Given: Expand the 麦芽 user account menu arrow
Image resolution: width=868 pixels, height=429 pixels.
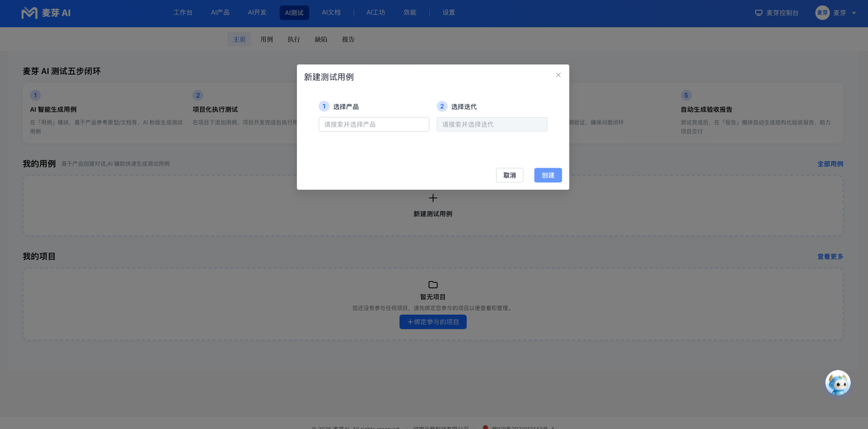Looking at the screenshot, I should pyautogui.click(x=854, y=13).
